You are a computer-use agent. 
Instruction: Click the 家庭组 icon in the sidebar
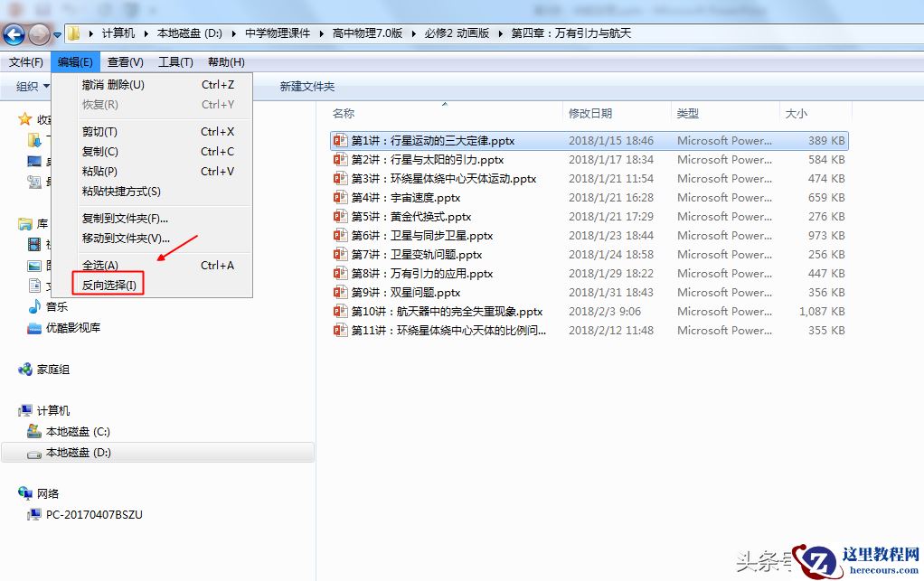(x=26, y=369)
